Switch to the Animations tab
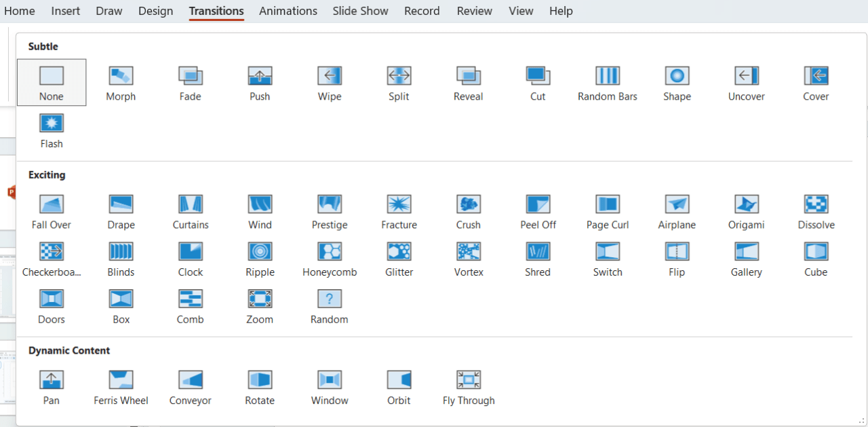Screen dimensions: 868x427 click(288, 11)
